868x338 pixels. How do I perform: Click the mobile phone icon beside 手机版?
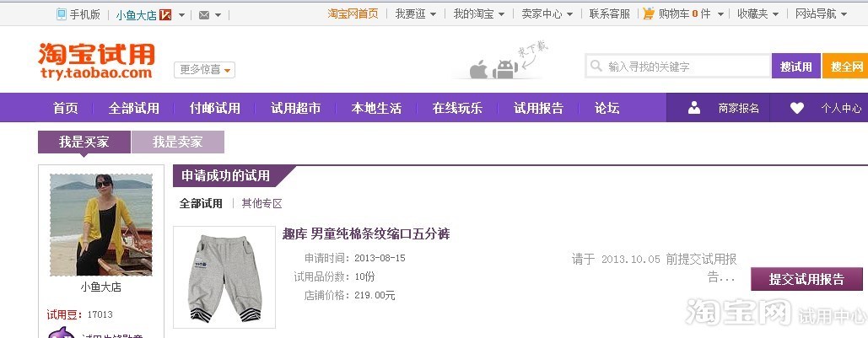coord(62,14)
